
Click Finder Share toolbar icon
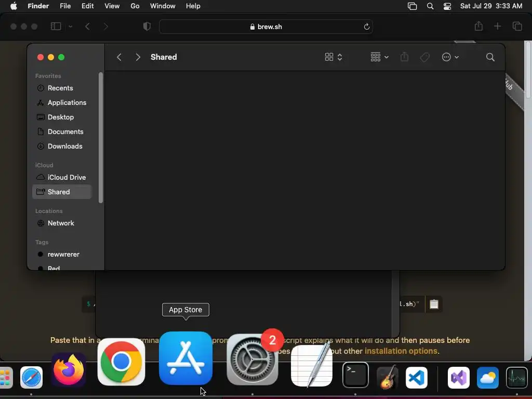click(x=404, y=57)
